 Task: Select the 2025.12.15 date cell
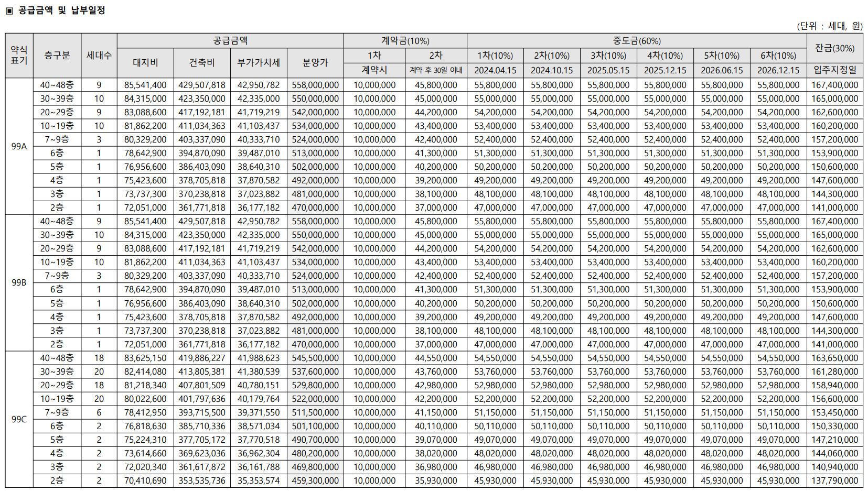click(x=665, y=70)
